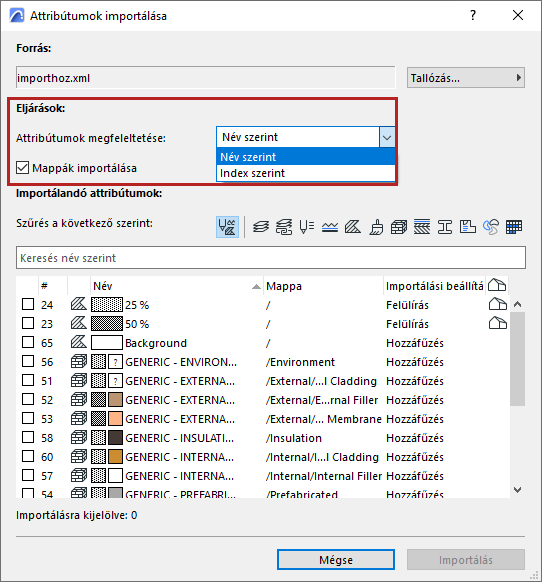The width and height of the screenshot is (542, 582).
Task: Collapse the Név szerint combo box arrow
Action: (x=387, y=137)
